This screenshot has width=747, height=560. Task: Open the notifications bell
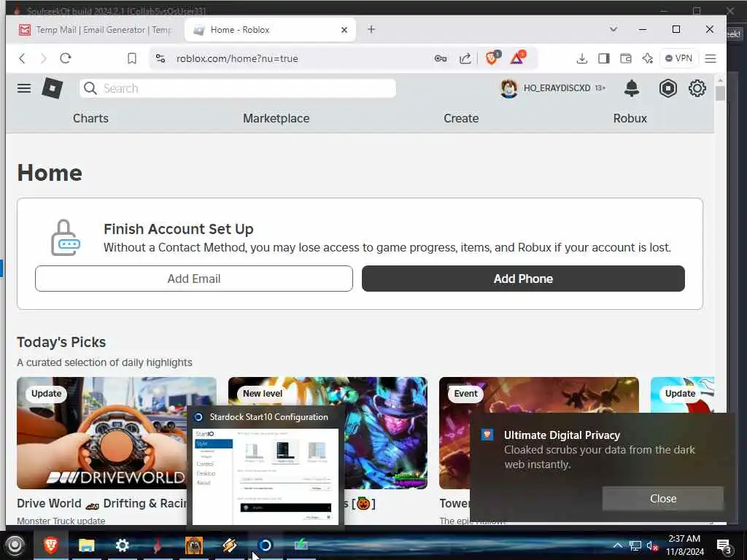632,88
